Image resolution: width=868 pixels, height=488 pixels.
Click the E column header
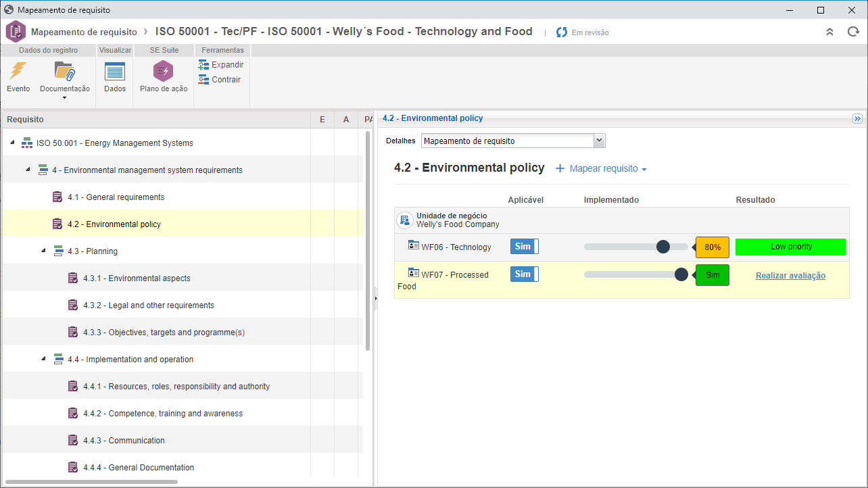click(322, 120)
